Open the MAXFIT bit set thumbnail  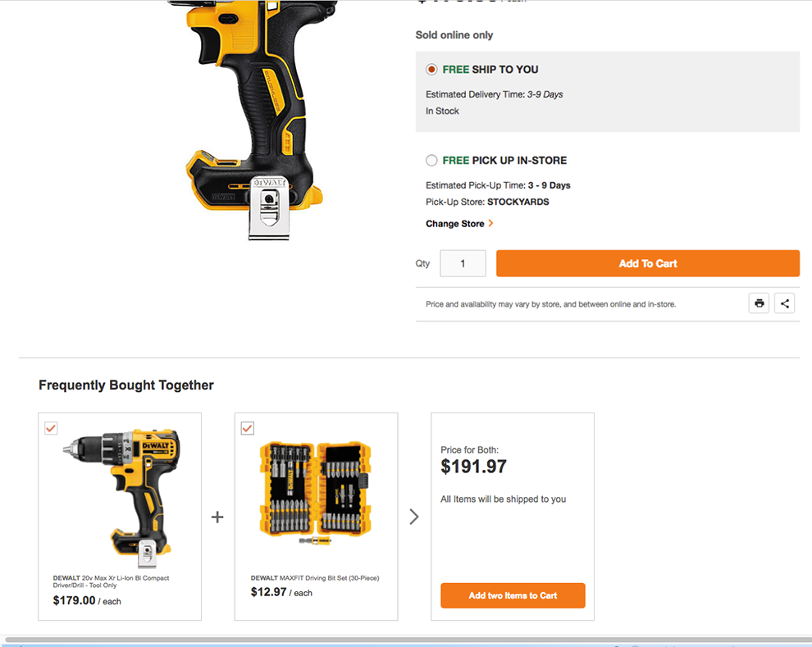coord(316,492)
